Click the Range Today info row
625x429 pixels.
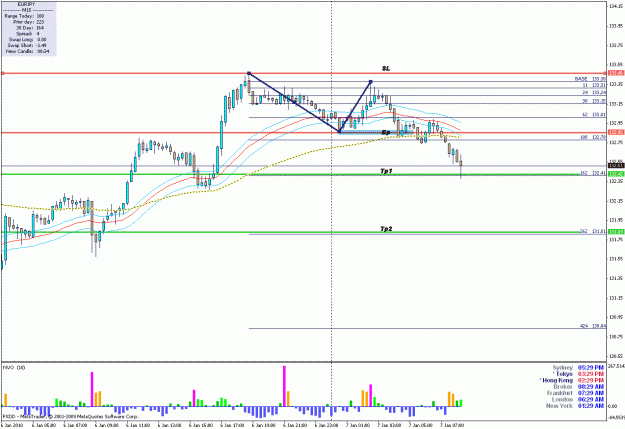(x=25, y=16)
